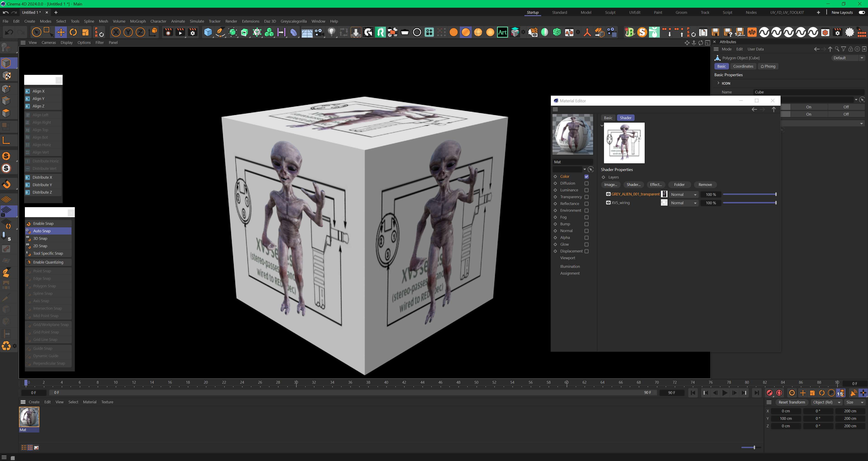Enable the Alpha channel checkbox
Viewport: 868px width, 461px height.
pyautogui.click(x=586, y=238)
